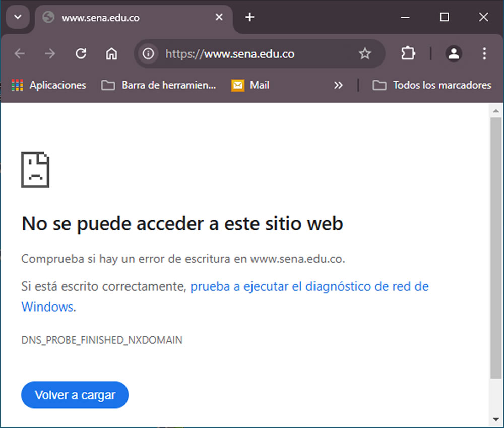Go back to previous page
The height and width of the screenshot is (428, 504).
coord(20,54)
